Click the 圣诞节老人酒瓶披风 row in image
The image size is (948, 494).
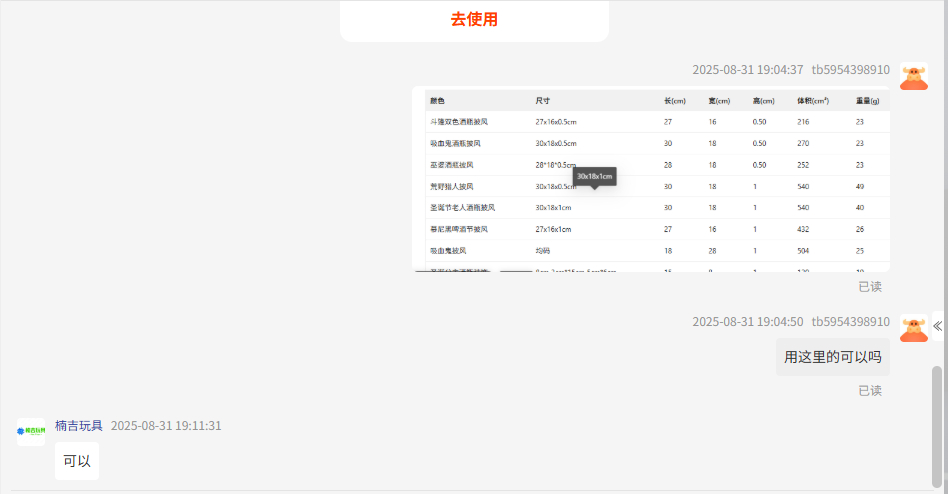pyautogui.click(x=462, y=208)
